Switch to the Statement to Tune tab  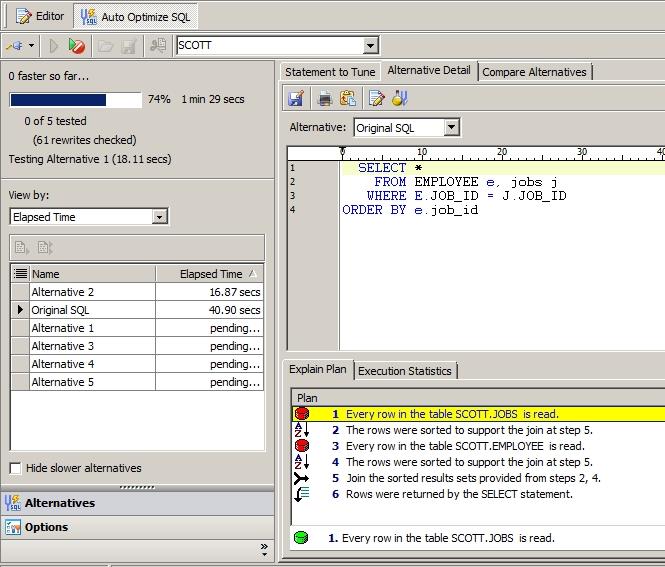click(330, 72)
